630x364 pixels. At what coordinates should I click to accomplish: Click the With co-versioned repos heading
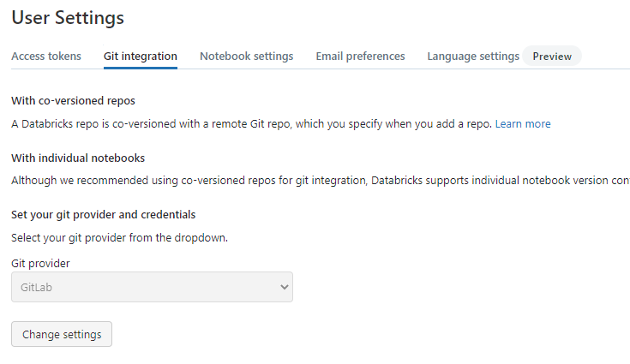pos(73,101)
